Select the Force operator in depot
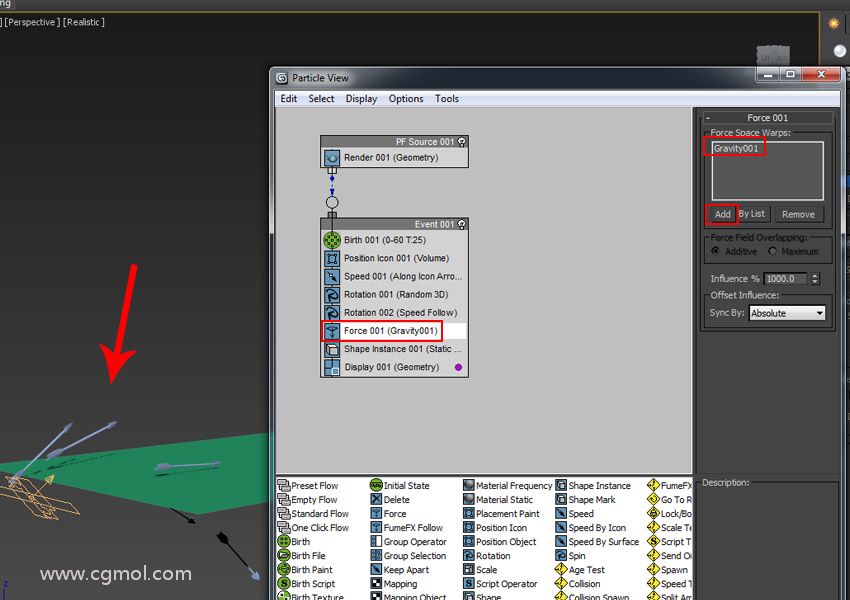Screen dimensions: 850x600 pos(389,514)
